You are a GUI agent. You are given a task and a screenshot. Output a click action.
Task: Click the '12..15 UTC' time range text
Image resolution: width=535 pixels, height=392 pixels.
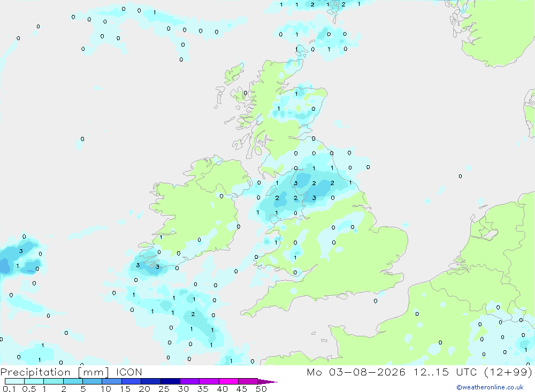click(445, 372)
